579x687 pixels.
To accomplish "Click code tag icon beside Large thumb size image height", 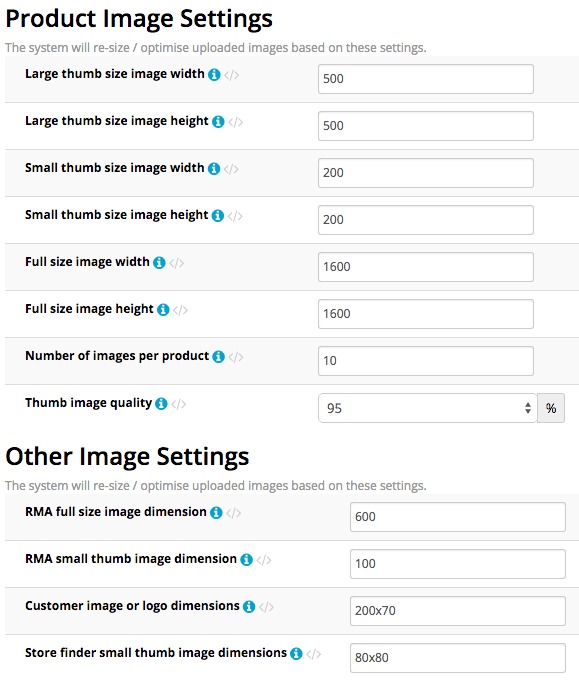I will point(236,122).
